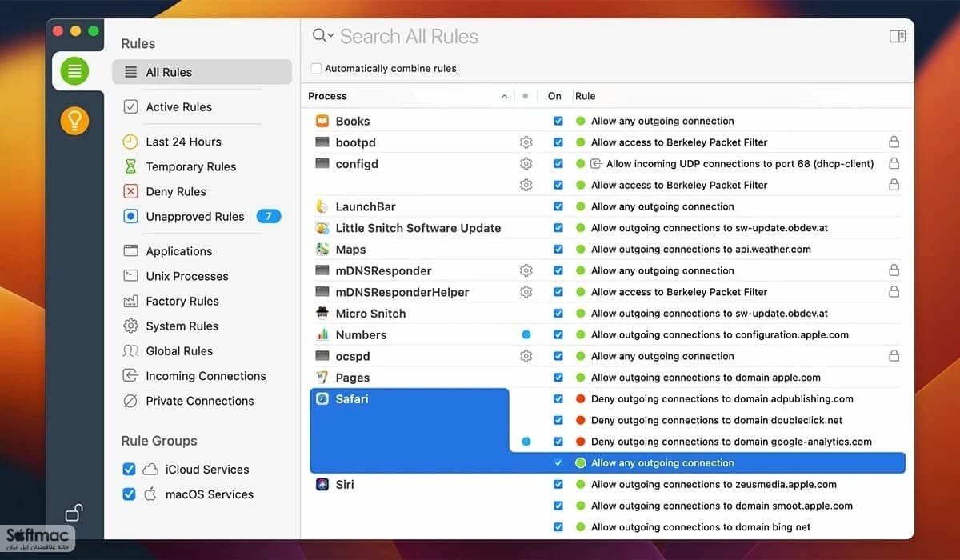
Task: Open Incoming Connections filter
Action: (x=206, y=376)
